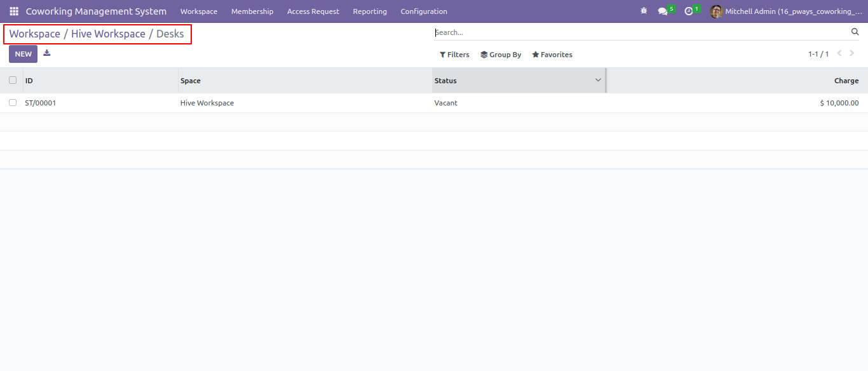
Task: Open the Filters dropdown
Action: click(x=454, y=55)
